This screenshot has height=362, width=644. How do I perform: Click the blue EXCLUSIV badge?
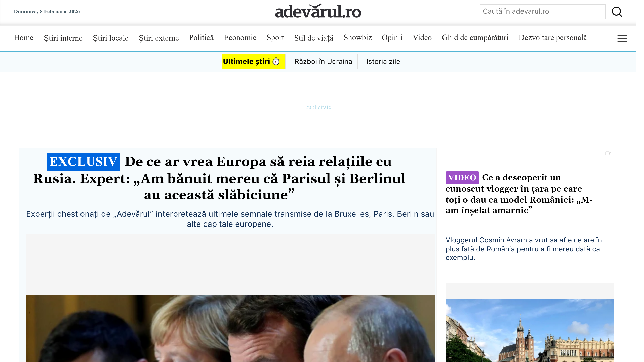pos(83,162)
